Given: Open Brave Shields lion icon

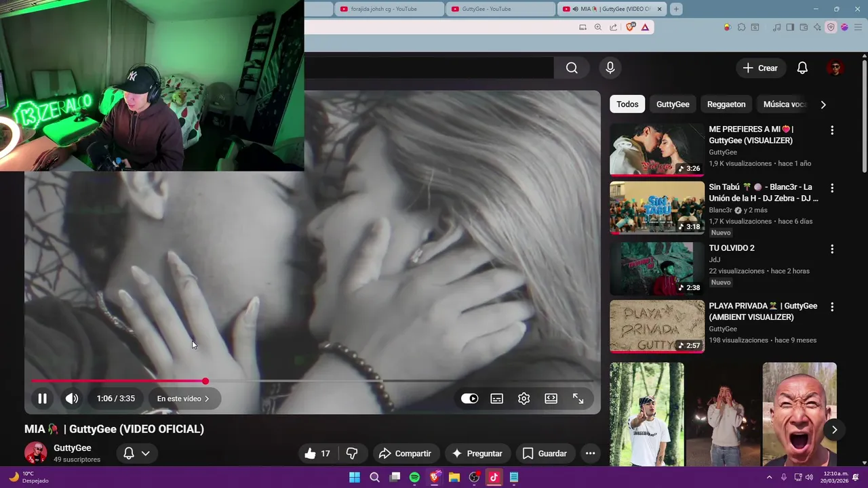Looking at the screenshot, I should pos(631,27).
